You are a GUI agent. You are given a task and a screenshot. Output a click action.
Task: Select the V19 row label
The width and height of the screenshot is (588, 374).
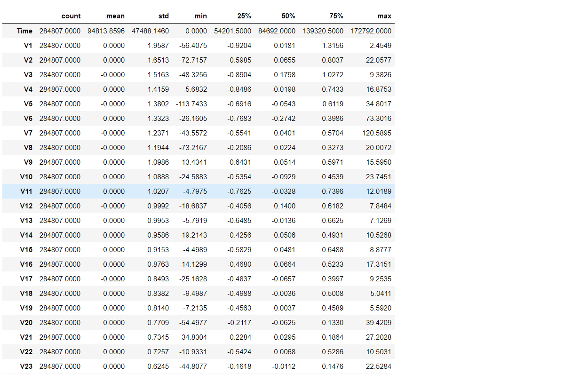26,308
